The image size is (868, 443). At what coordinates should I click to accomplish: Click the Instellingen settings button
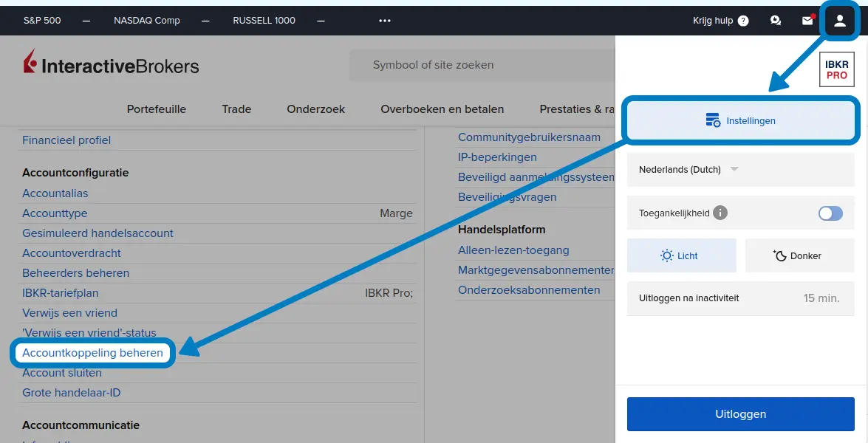[x=741, y=120]
